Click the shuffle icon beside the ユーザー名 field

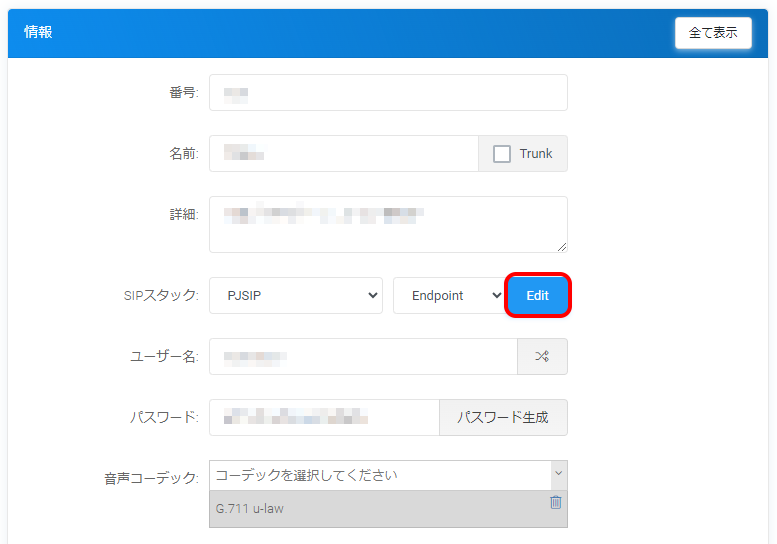click(x=542, y=356)
